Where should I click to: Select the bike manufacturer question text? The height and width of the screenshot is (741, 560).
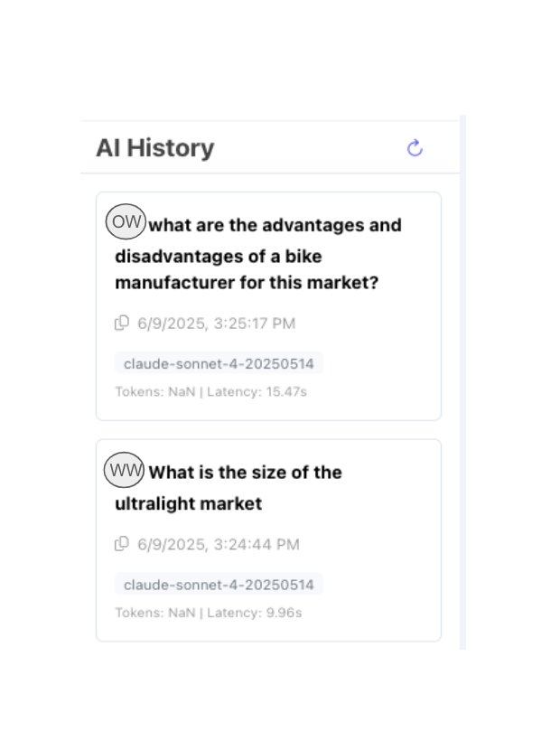(257, 254)
